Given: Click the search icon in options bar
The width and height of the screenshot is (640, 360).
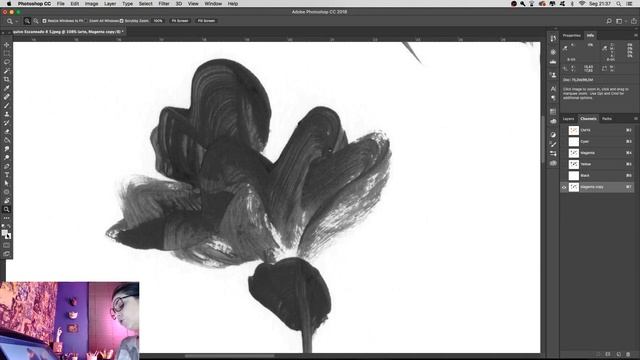Looking at the screenshot, I should pos(609,21).
